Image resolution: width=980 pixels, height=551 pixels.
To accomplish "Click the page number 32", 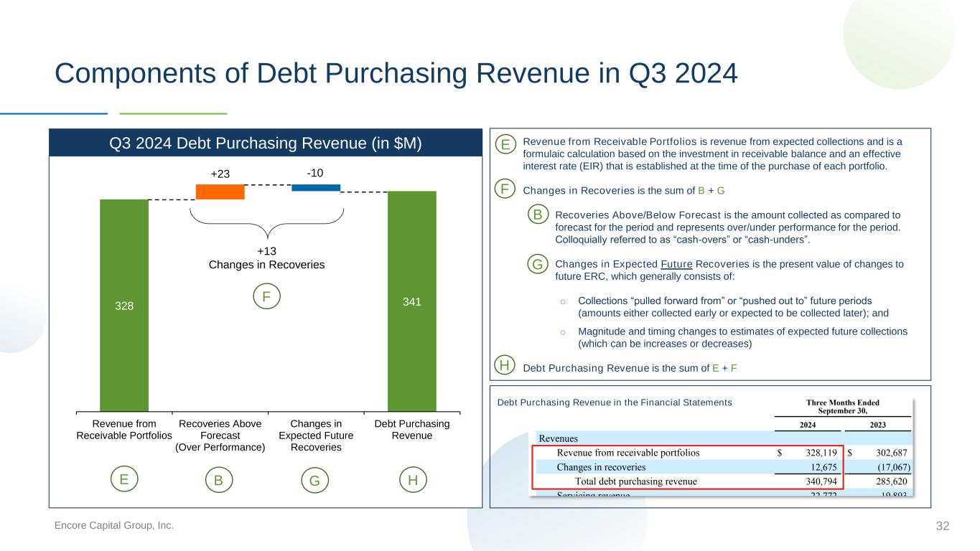I will [942, 527].
